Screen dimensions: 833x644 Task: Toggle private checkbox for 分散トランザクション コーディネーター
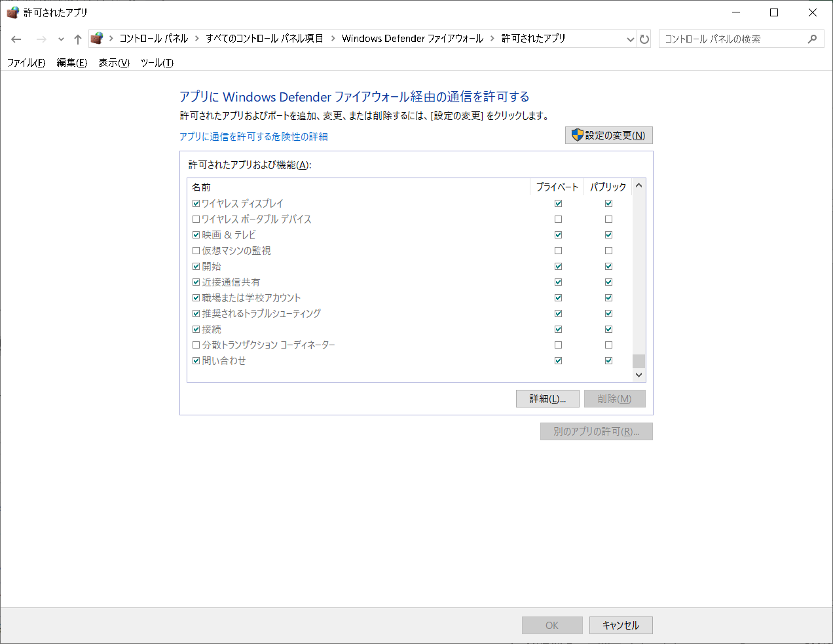click(x=558, y=345)
